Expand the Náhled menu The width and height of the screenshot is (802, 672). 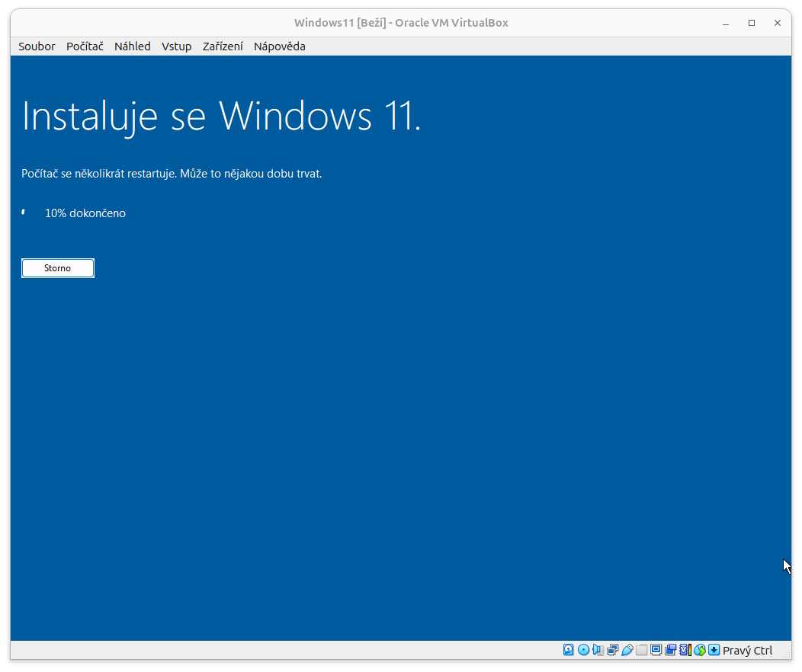(132, 46)
